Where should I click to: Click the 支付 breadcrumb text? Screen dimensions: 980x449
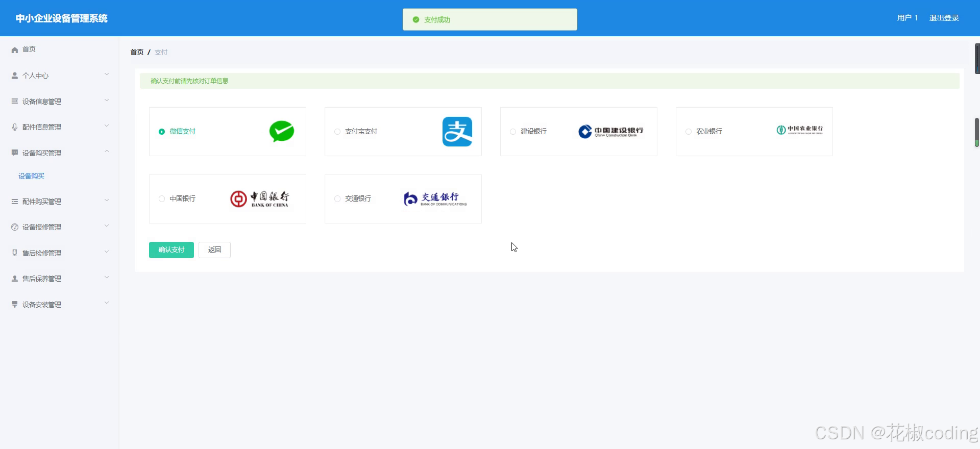coord(161,52)
